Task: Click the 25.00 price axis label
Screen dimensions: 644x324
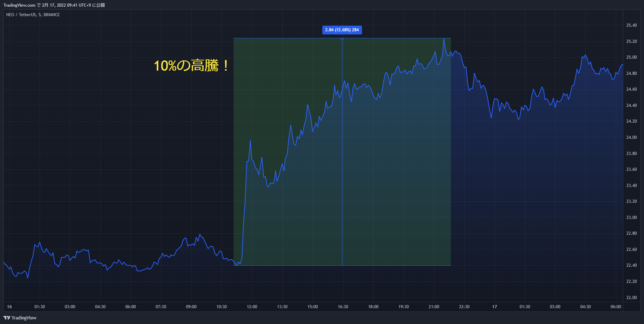Action: pyautogui.click(x=631, y=57)
